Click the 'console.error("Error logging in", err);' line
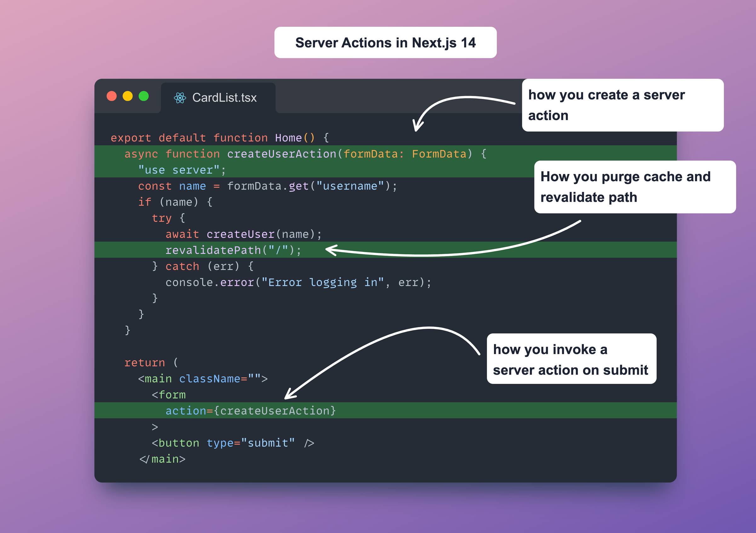The image size is (756, 533). (298, 282)
